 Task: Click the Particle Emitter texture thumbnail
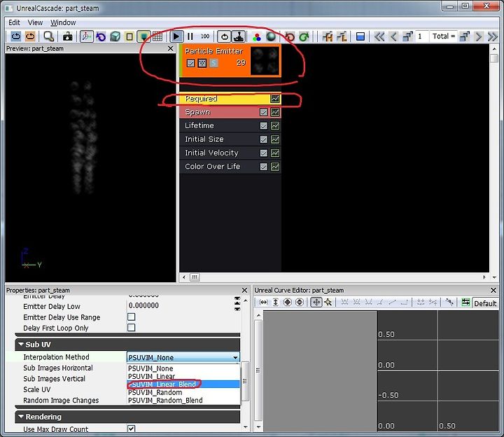tap(265, 60)
